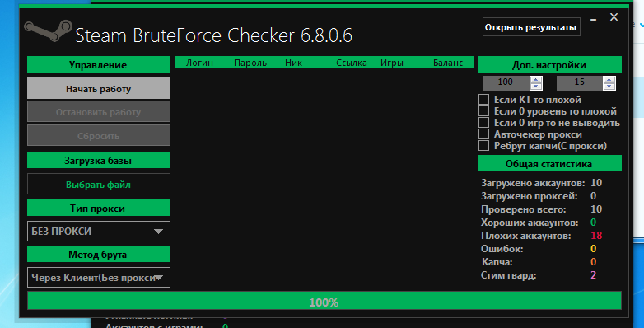Click the Начать работу button
Viewport: 644px width, 328px height.
tap(99, 88)
